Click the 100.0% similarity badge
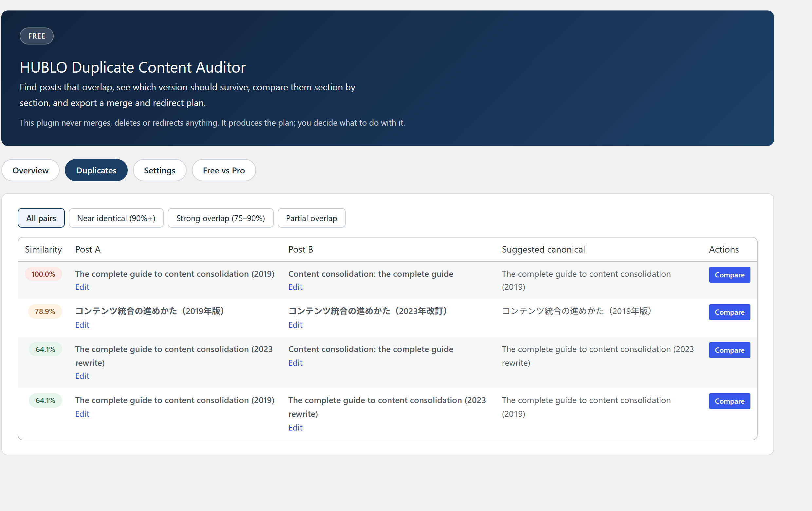Screen dimensions: 812x511 [x=44, y=274]
